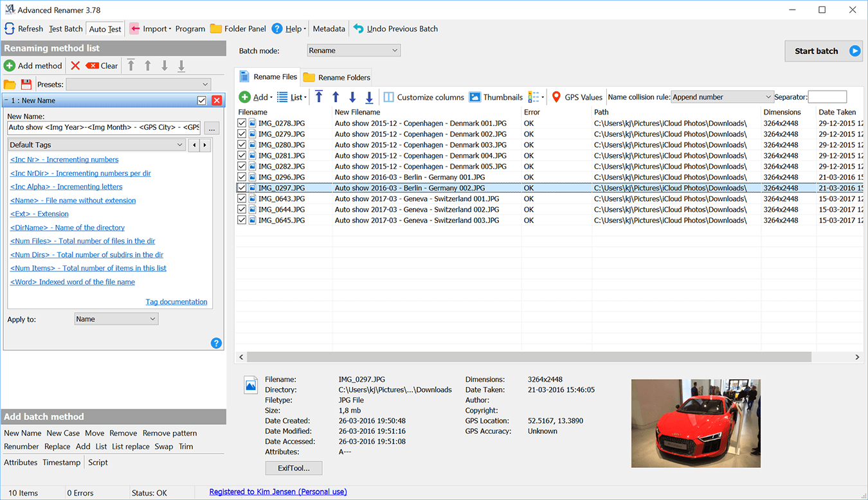The height and width of the screenshot is (500, 868).
Task: Toggle the Folder Panel
Action: click(x=238, y=29)
